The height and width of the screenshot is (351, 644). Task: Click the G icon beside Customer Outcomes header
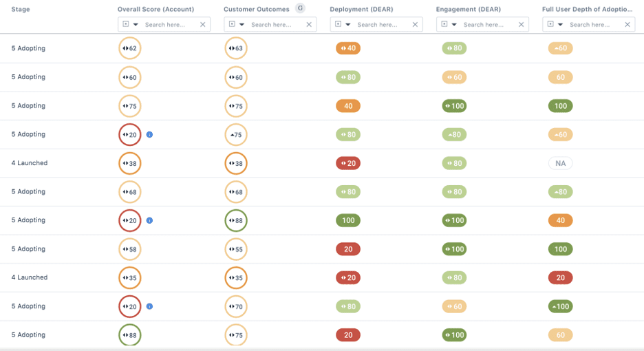point(300,8)
